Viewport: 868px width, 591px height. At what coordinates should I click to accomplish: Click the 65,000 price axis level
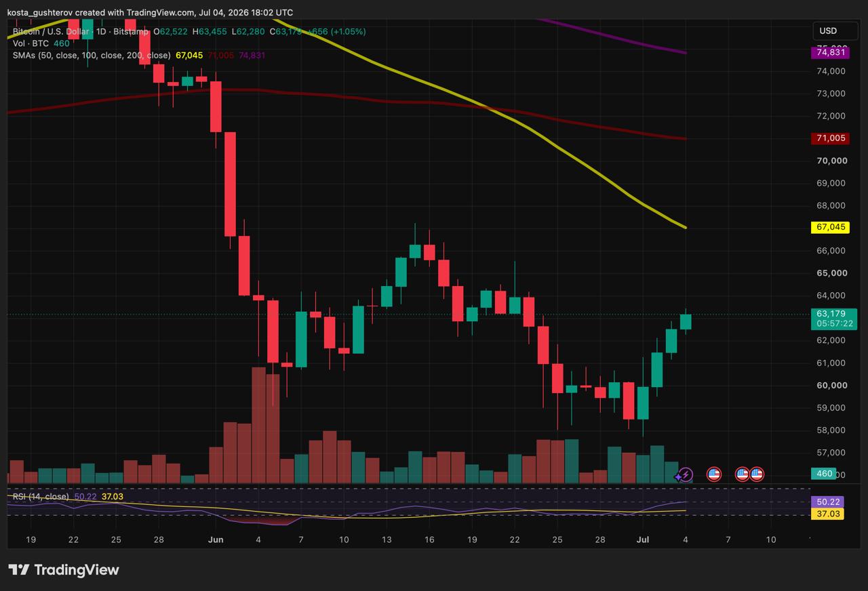831,273
